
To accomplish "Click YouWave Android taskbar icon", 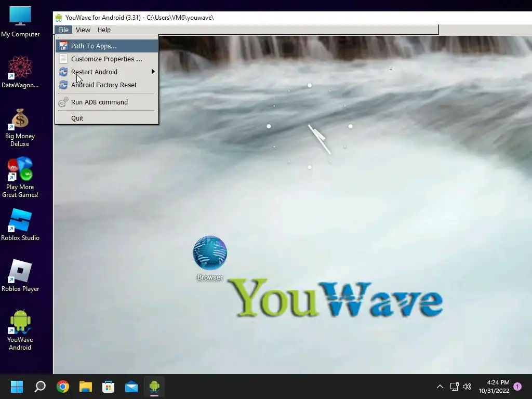I will pyautogui.click(x=154, y=387).
